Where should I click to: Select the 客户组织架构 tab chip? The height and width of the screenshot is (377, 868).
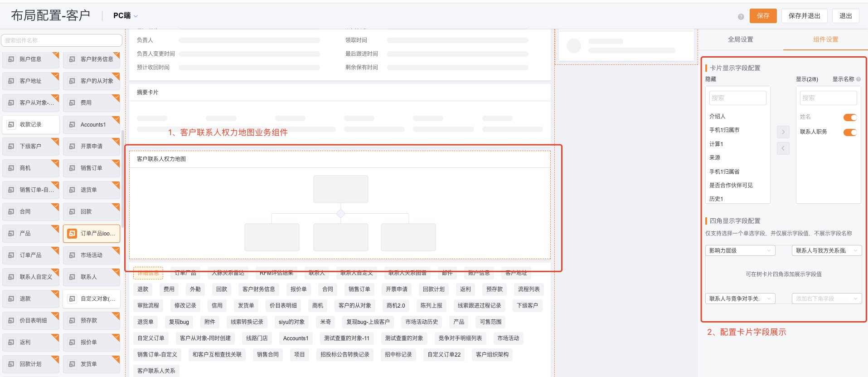(492, 354)
